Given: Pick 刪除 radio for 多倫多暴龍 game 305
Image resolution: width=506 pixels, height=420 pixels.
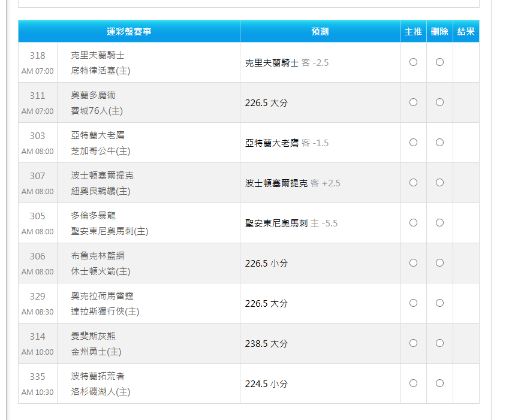Looking at the screenshot, I should point(439,223).
